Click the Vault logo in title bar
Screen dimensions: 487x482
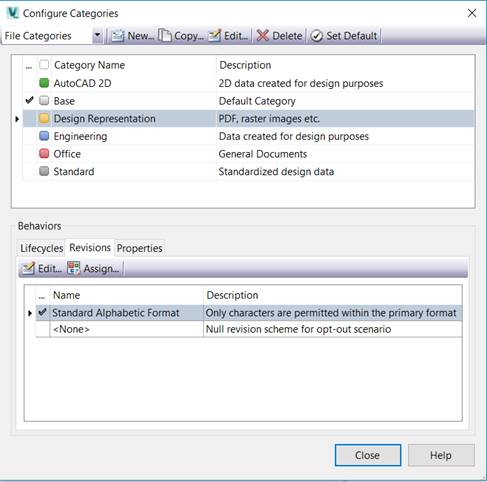click(13, 13)
